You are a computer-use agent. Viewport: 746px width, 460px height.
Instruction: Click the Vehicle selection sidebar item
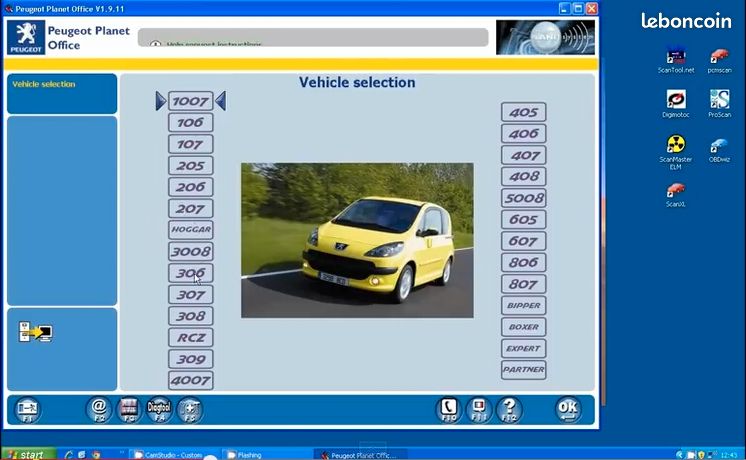(x=44, y=84)
